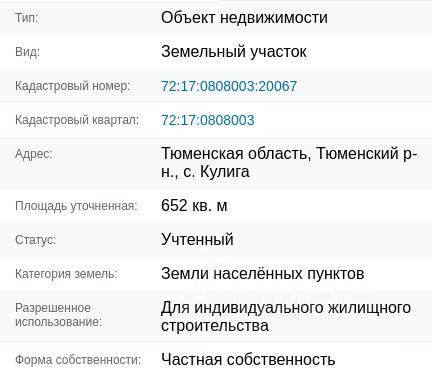Click 'Для индивидуального жилищного строительства' text

(286, 317)
